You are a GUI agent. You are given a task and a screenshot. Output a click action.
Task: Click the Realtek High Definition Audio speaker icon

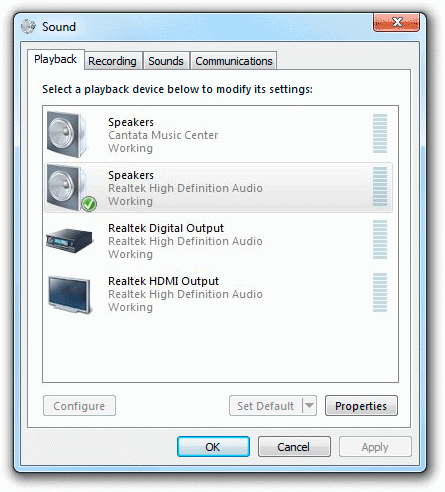click(x=67, y=187)
